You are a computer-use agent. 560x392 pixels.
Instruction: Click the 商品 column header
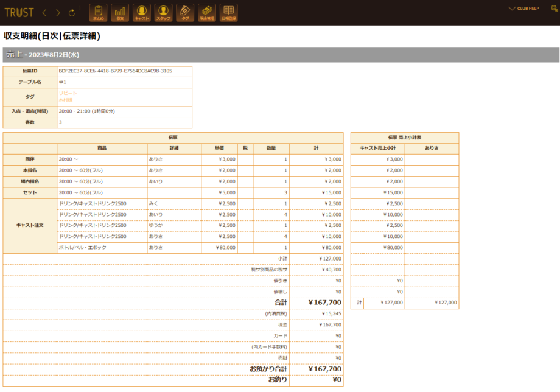[x=102, y=149]
